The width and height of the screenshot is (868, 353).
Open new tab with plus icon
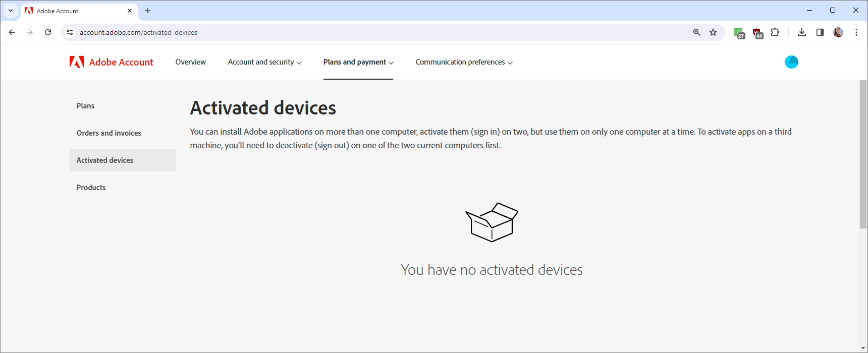[x=148, y=11]
